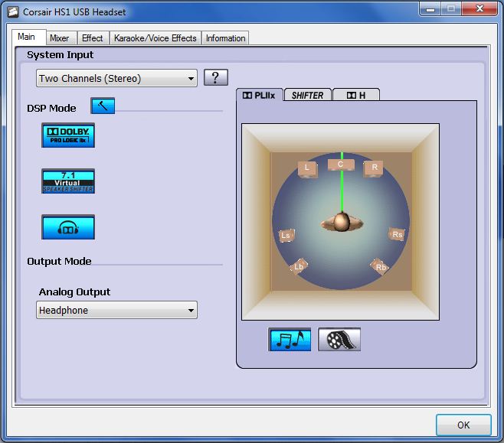Open the Karaoke/Voice Effects tab
Image resolution: width=504 pixels, height=443 pixels.
[155, 38]
